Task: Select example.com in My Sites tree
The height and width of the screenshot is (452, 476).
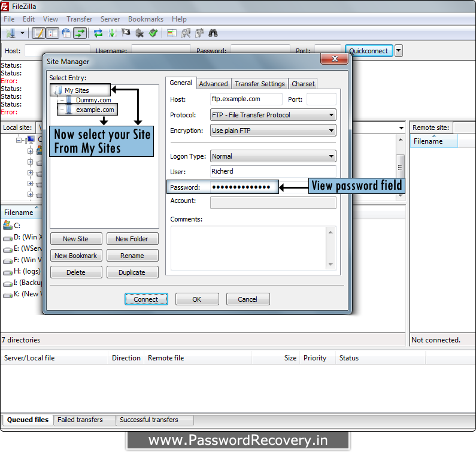Action: pos(95,110)
